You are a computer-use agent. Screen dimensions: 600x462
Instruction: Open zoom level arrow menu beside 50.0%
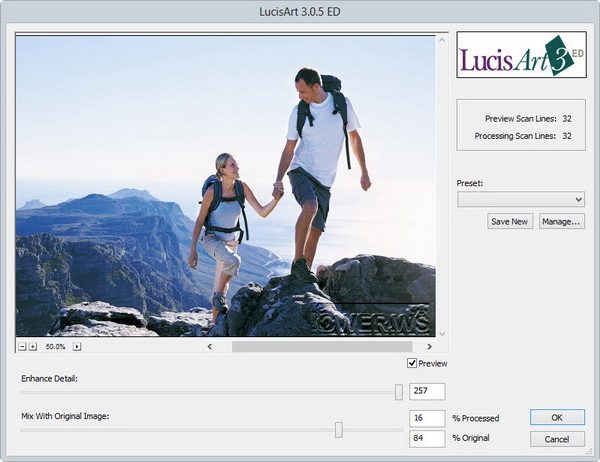tap(77, 347)
